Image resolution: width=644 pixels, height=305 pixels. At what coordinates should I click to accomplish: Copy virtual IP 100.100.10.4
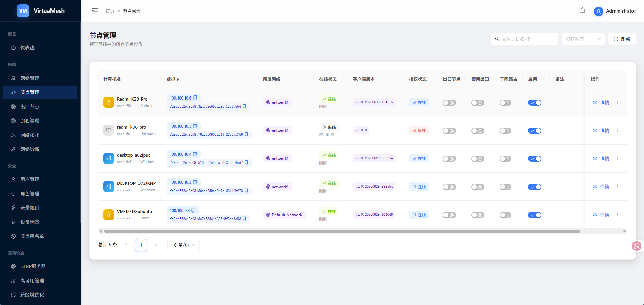(195, 154)
